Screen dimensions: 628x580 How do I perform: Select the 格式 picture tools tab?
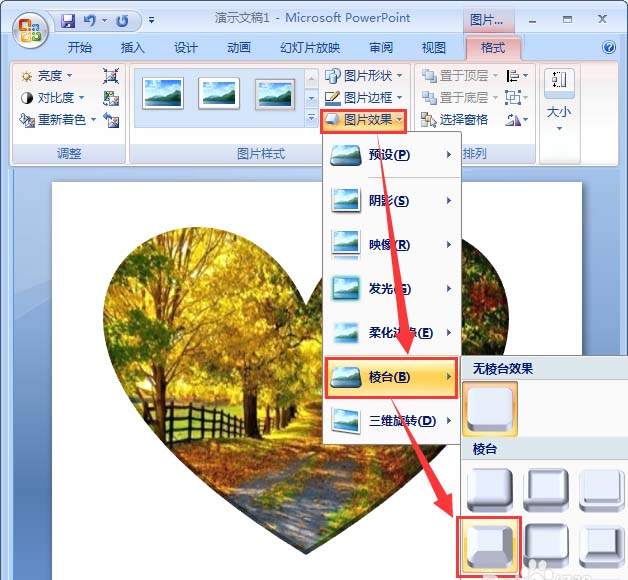click(493, 48)
